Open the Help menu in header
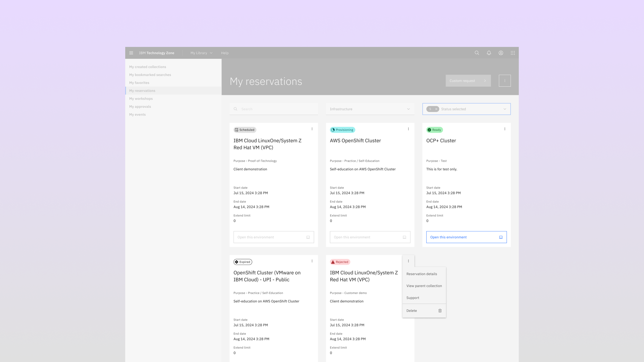 coord(225,53)
